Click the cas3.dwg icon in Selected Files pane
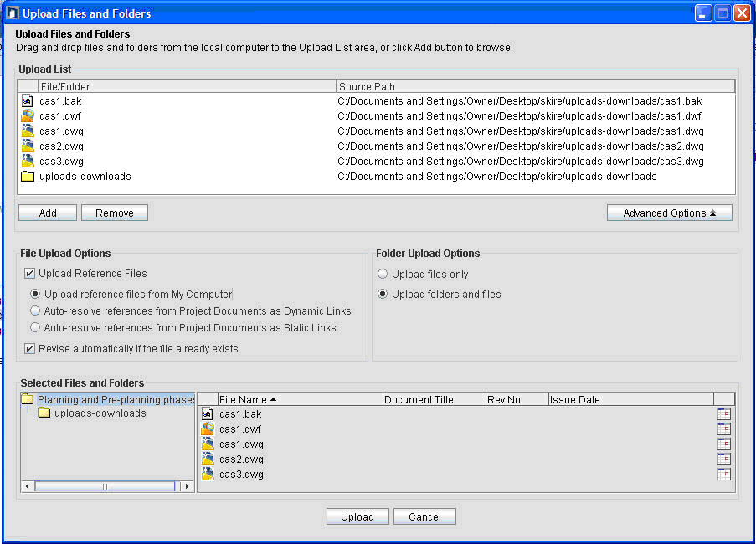This screenshot has width=756, height=544. (208, 473)
